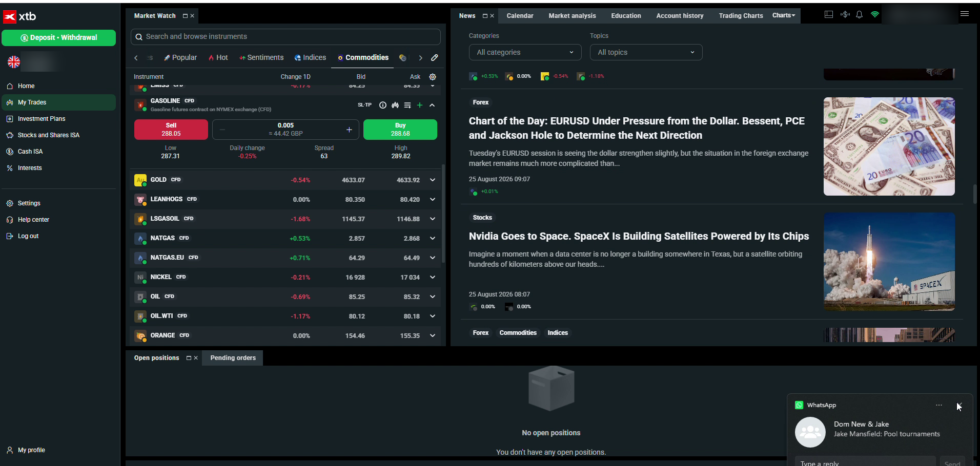Increase GASOLINE volume with plus

point(349,130)
